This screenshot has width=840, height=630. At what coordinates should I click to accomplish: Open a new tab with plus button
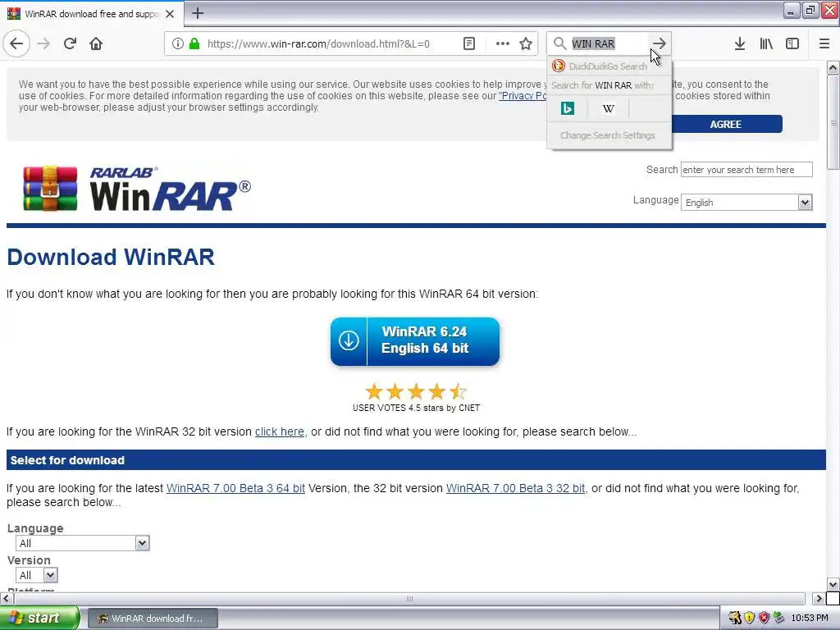click(x=198, y=13)
